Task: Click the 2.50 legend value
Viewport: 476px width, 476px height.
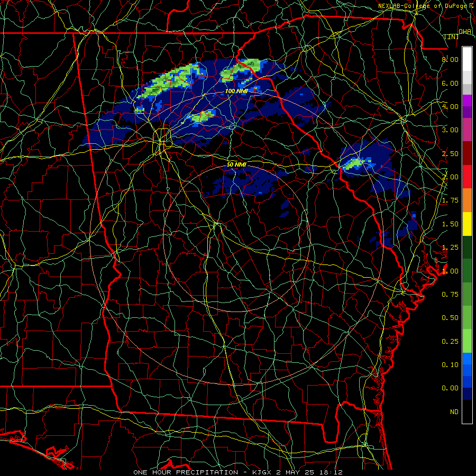Action: 450,153
